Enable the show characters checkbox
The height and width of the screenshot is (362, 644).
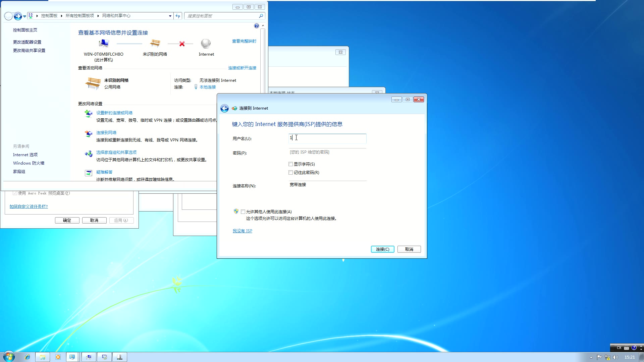(290, 164)
